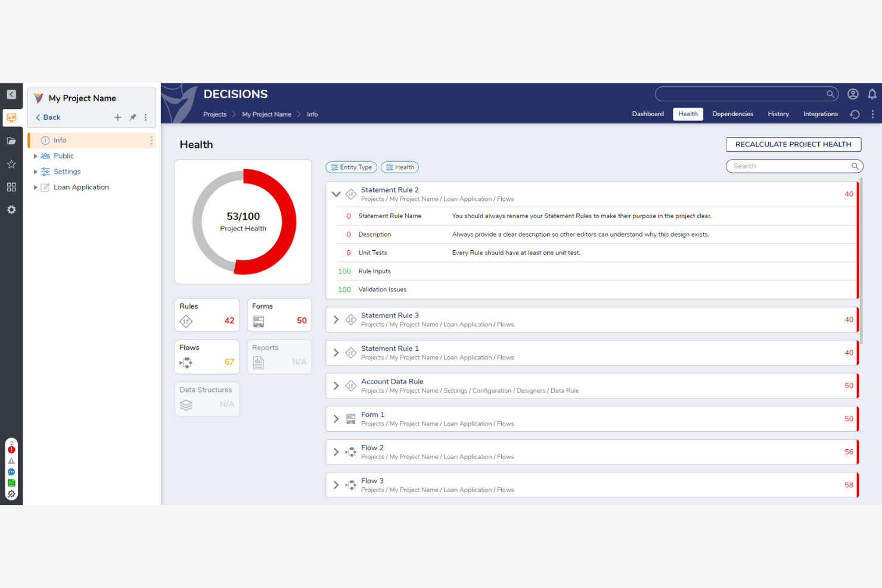
Task: Pin the My Project Name panel
Action: click(x=132, y=117)
